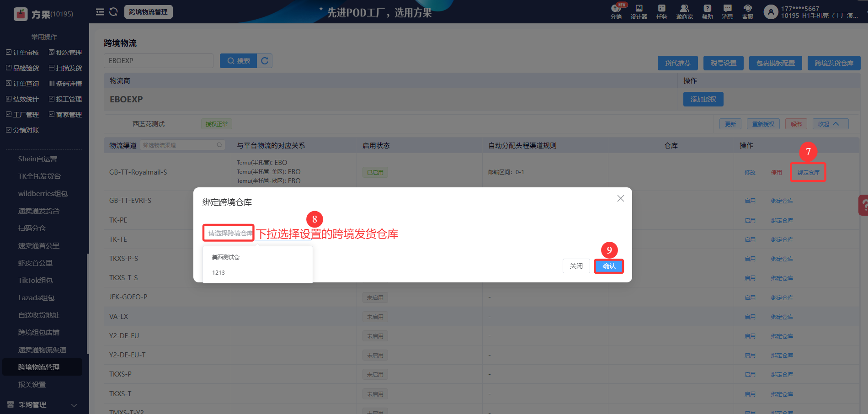Go to 速卖通物流渠道 in sidebar

(x=42, y=350)
